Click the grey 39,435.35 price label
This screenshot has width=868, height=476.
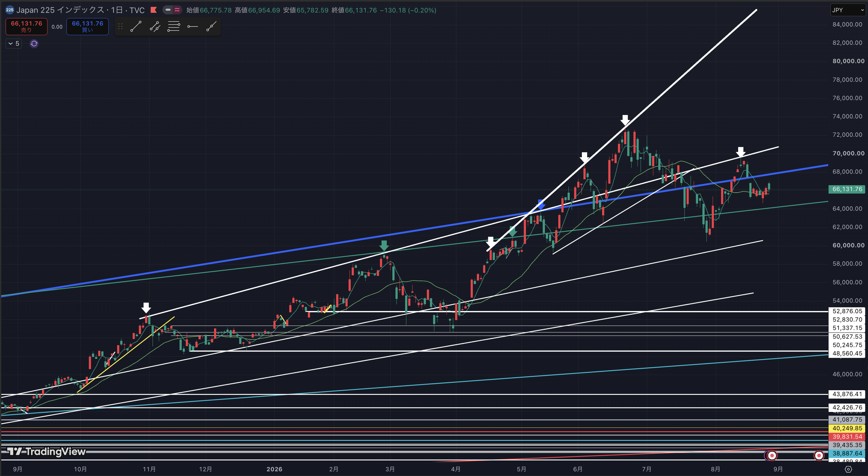pyautogui.click(x=847, y=445)
